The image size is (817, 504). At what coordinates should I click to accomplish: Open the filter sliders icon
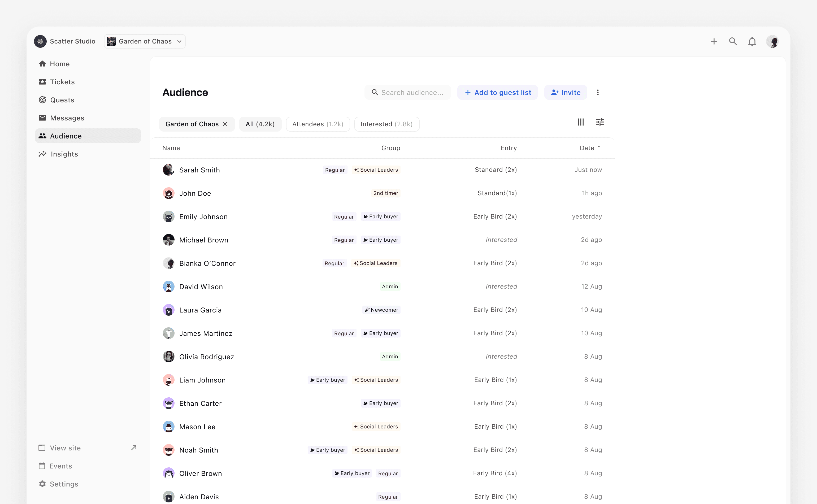pyautogui.click(x=600, y=122)
